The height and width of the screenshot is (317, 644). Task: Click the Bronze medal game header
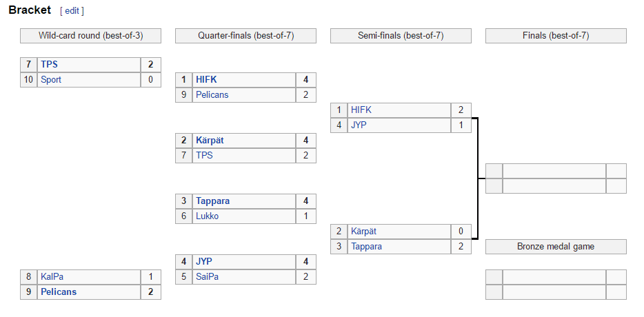coord(556,247)
